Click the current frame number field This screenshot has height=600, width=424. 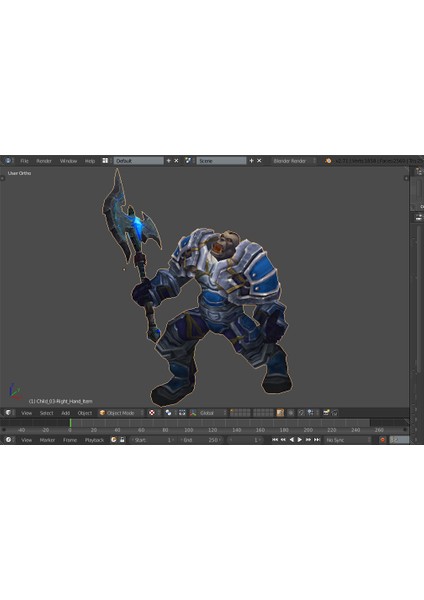click(x=245, y=440)
